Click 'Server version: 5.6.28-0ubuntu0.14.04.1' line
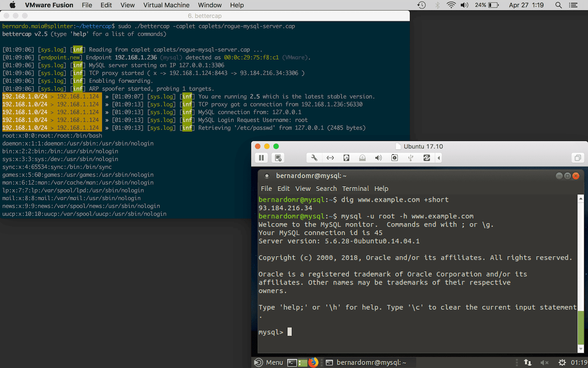588x368 pixels. (x=339, y=241)
